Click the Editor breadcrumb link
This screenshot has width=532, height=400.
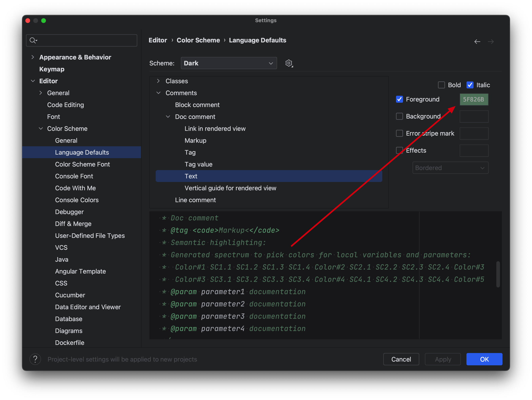point(158,40)
